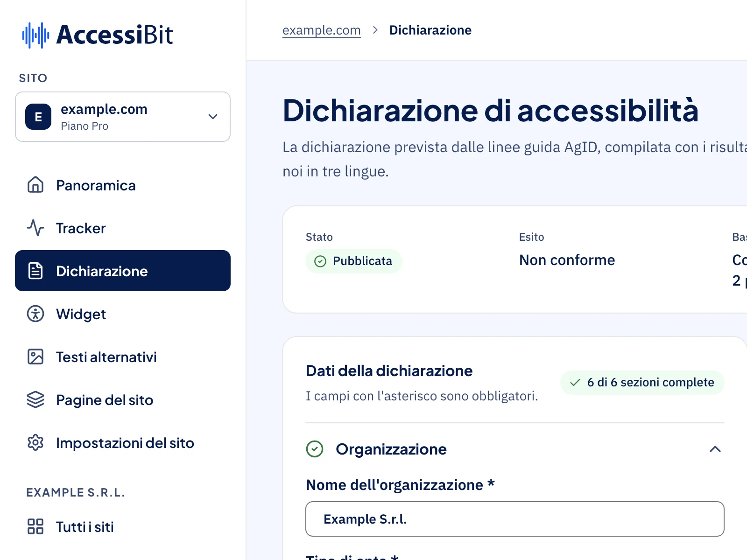The width and height of the screenshot is (747, 560).
Task: Click the check icon in Pubblicata badge
Action: click(x=320, y=261)
